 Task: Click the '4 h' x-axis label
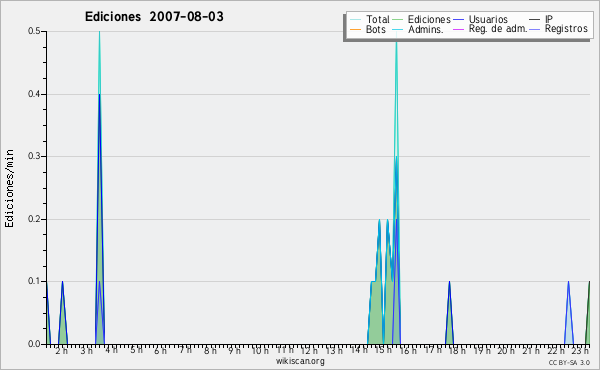click(x=111, y=350)
